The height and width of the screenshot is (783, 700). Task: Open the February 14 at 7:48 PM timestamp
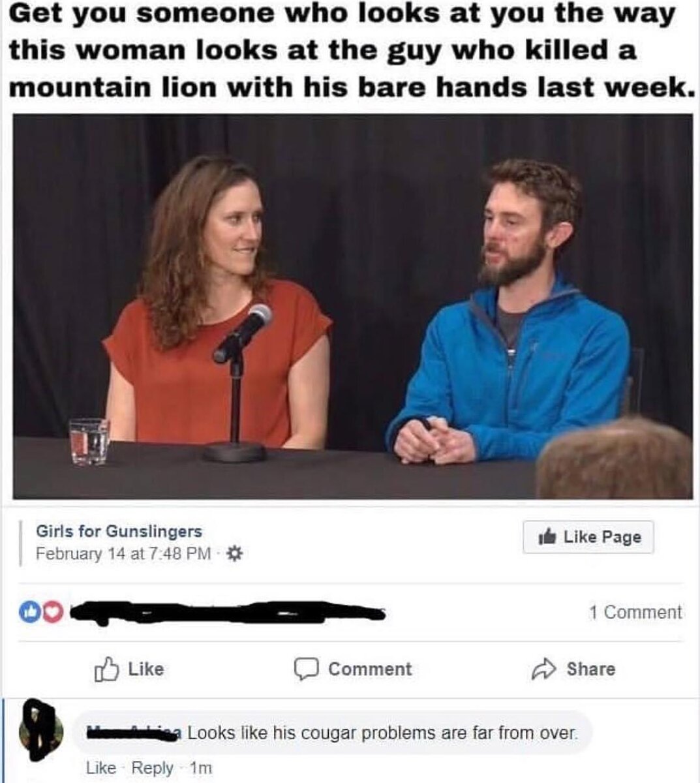click(123, 554)
